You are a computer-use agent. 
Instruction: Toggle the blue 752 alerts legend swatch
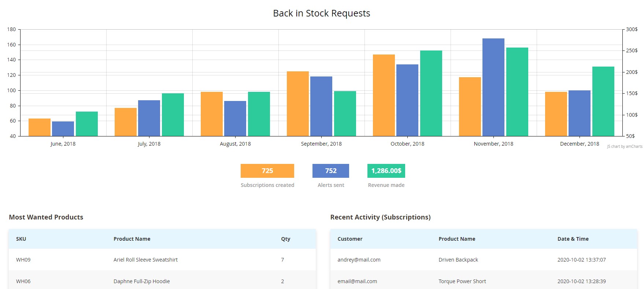pyautogui.click(x=331, y=171)
